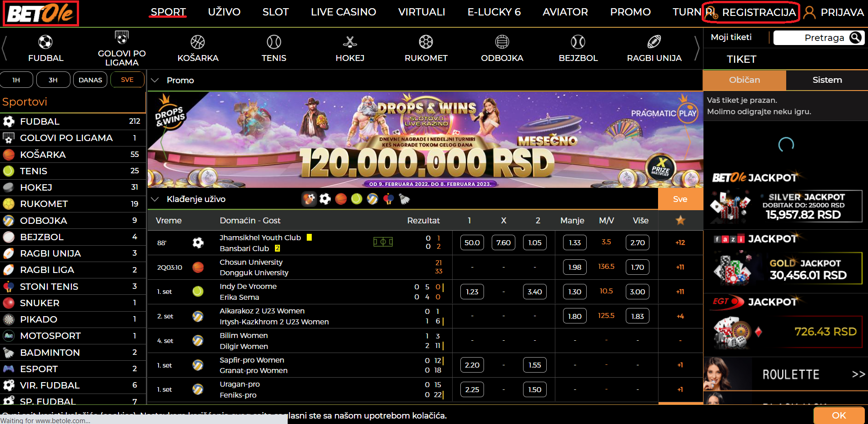Expand FUDBAL in sports list
This screenshot has width=868, height=424.
pos(73,121)
